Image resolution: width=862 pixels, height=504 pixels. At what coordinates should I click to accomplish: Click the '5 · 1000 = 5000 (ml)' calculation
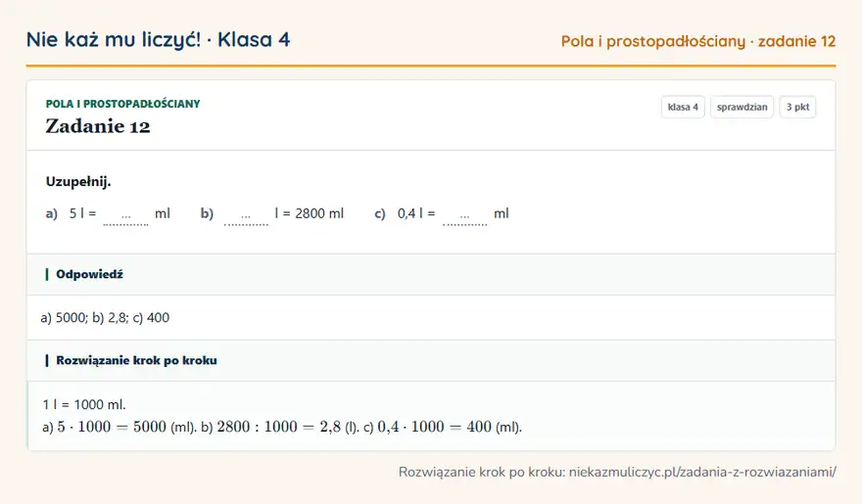click(x=126, y=427)
